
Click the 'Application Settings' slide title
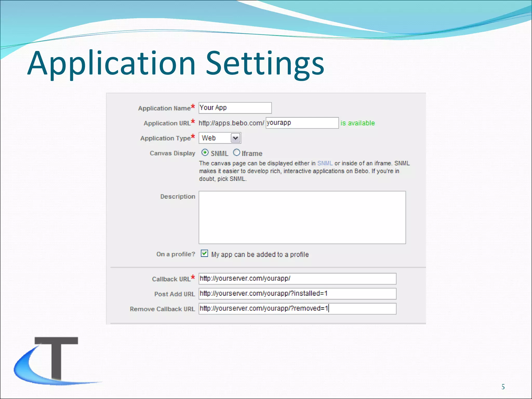point(176,63)
